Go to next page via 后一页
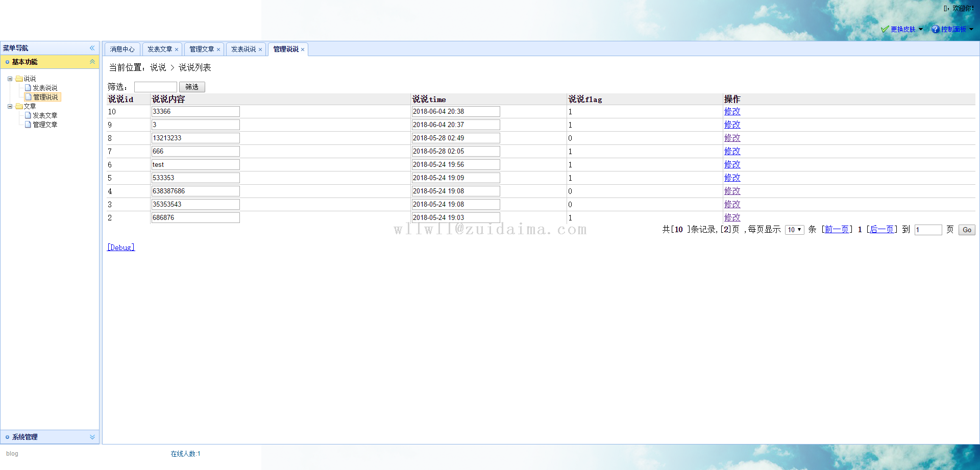Viewport: 980px width, 470px height. (881, 230)
